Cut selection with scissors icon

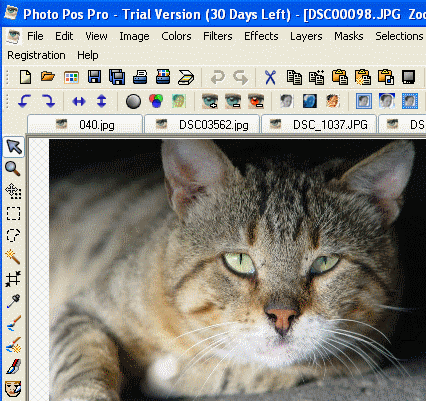[270, 77]
